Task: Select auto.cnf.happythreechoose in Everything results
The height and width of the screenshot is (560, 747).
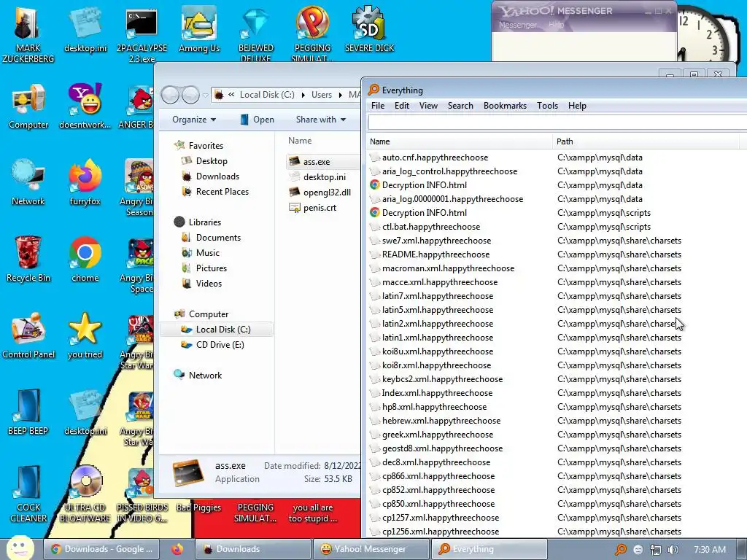Action: [430, 157]
